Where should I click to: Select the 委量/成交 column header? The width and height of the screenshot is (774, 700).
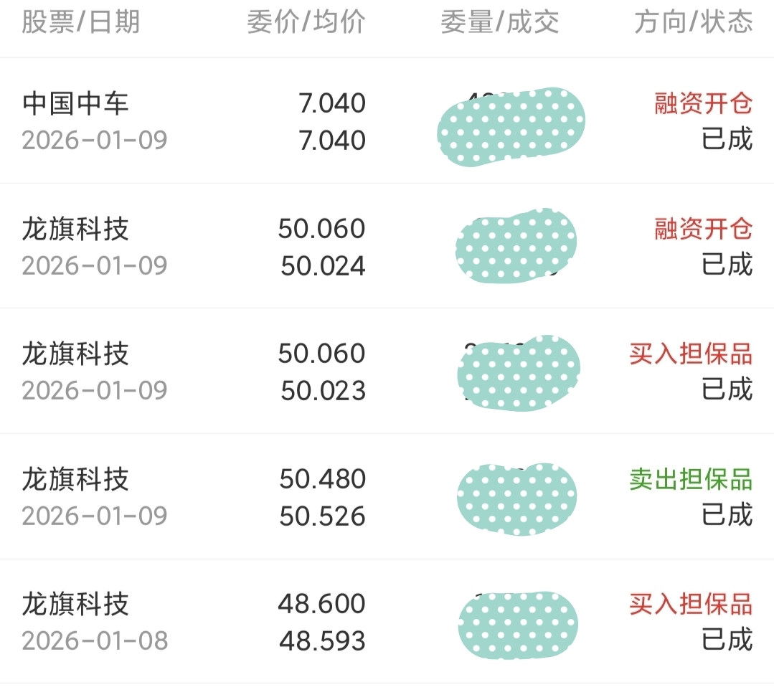(x=499, y=22)
